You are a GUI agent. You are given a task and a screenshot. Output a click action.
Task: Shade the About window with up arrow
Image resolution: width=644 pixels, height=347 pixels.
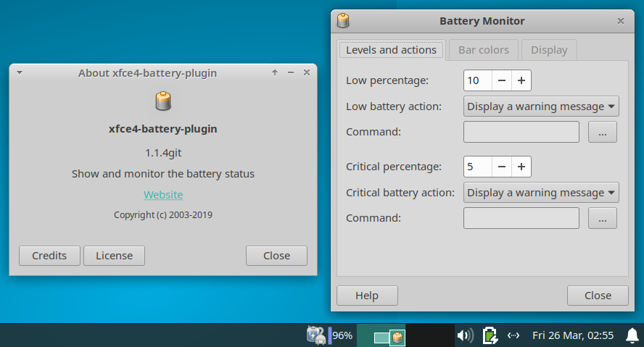click(275, 72)
